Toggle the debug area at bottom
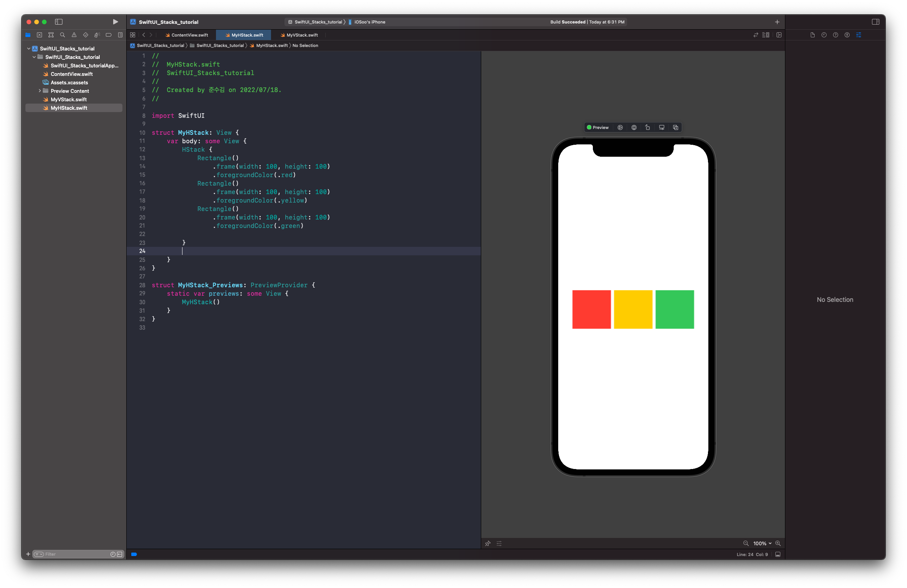The height and width of the screenshot is (588, 907). (x=778, y=554)
